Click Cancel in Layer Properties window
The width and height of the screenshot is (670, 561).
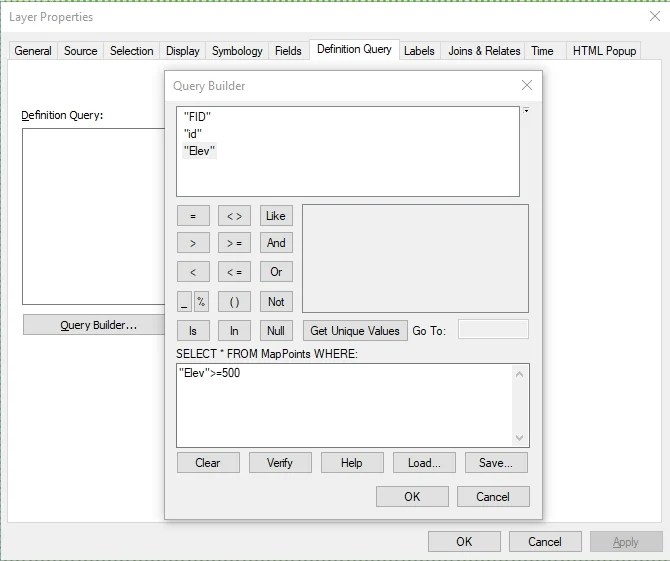pyautogui.click(x=545, y=542)
